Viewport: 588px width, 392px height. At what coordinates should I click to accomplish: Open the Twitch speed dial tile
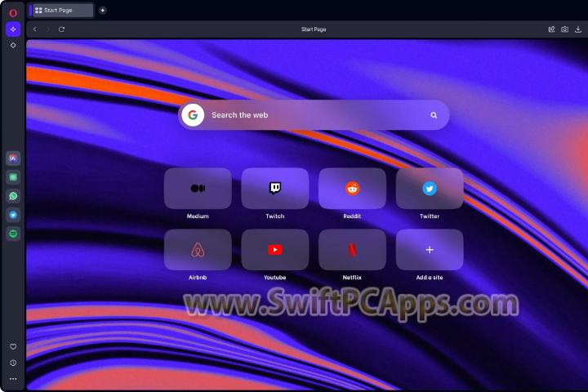click(x=275, y=189)
